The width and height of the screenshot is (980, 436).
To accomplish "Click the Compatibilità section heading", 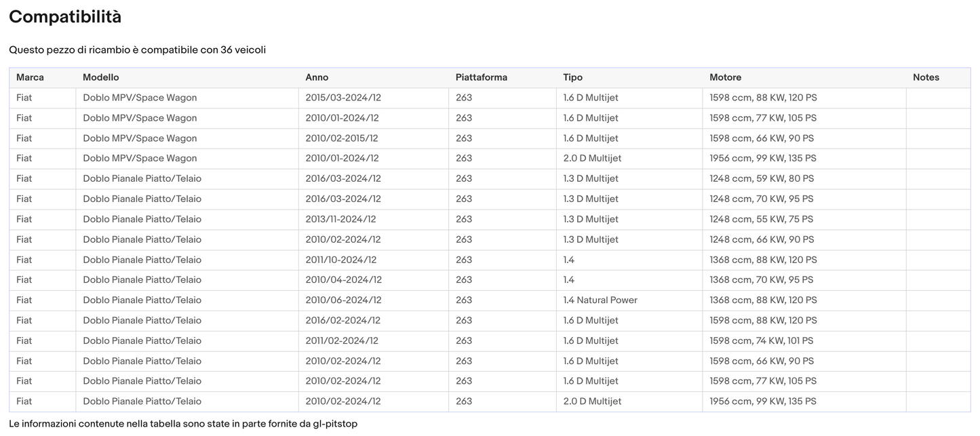I will click(65, 17).
